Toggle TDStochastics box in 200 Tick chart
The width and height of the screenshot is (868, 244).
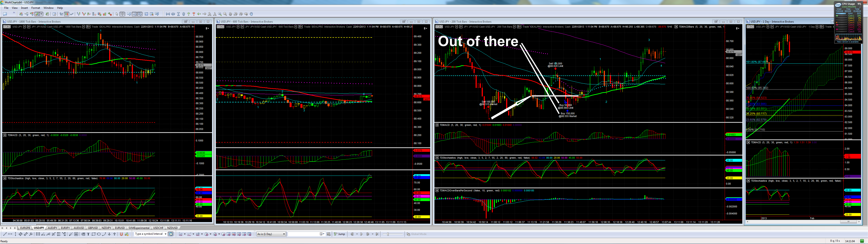click(437, 158)
